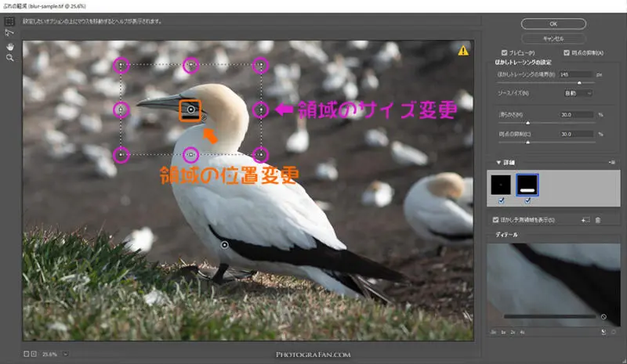Viewport: 627px width, 364px height.
Task: Open the ソースノイズ dropdown set to 自動
Action: (x=578, y=93)
